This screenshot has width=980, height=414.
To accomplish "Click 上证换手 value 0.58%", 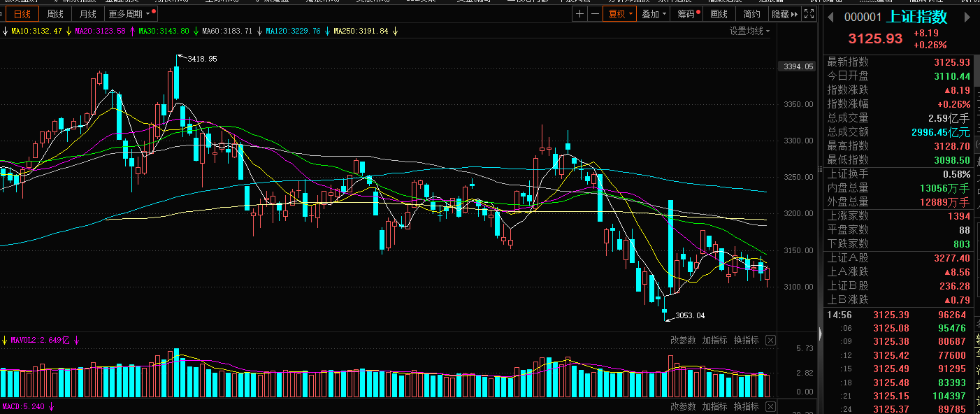I will (x=957, y=174).
